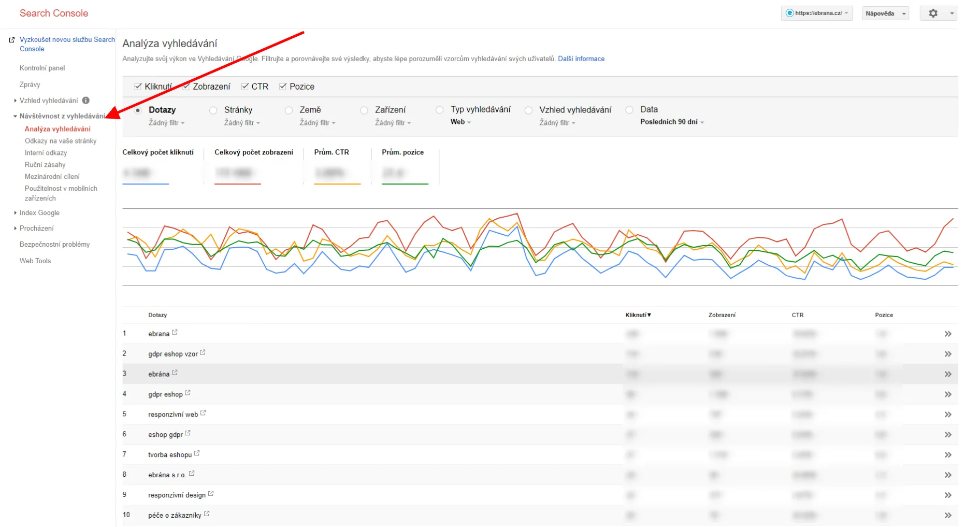Select the Typ vyhledávání radio button
Viewport: 980px width, 527px height.
click(440, 110)
